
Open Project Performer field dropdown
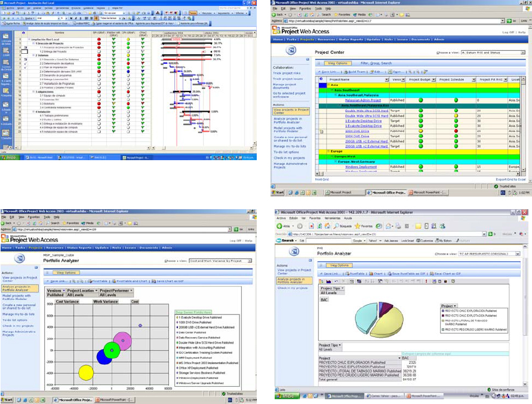131,290
